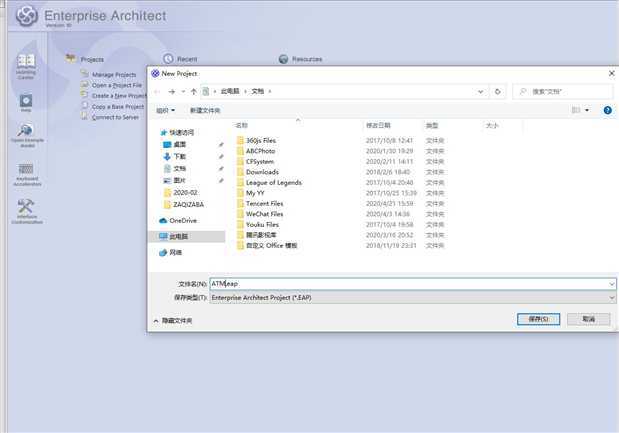Select OneDrive in the navigation pane
The width and height of the screenshot is (619, 433).
183,221
